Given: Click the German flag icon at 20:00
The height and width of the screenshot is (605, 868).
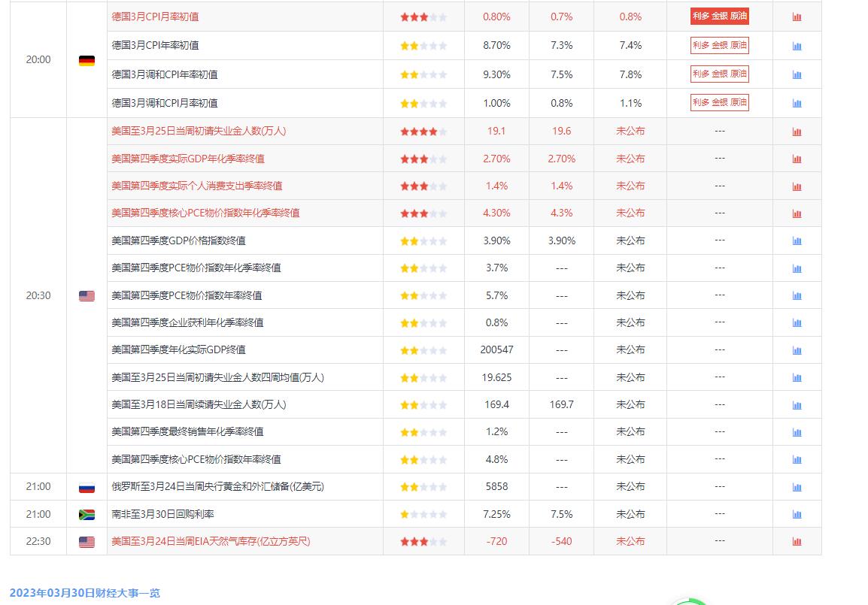Looking at the screenshot, I should [86, 60].
